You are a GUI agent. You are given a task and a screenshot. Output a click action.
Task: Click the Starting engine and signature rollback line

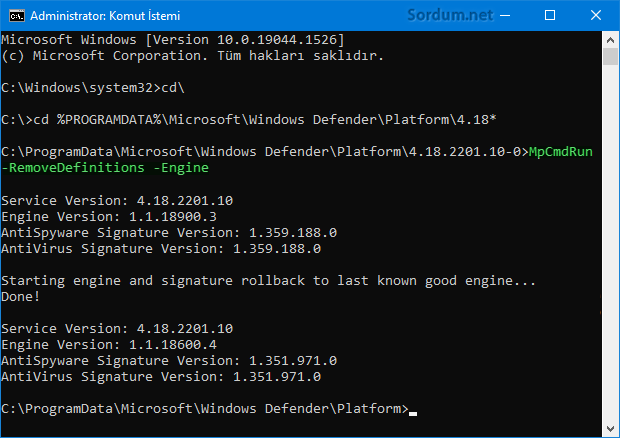click(268, 281)
